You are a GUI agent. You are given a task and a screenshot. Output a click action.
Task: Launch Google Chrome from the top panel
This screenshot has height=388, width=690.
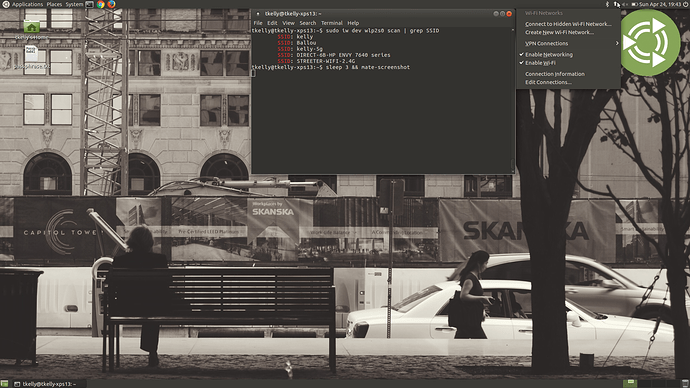coord(100,4)
